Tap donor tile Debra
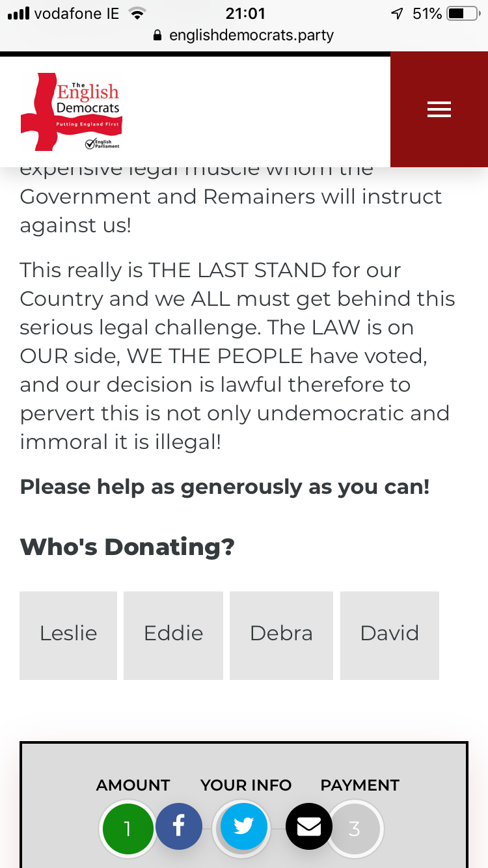 pyautogui.click(x=281, y=635)
